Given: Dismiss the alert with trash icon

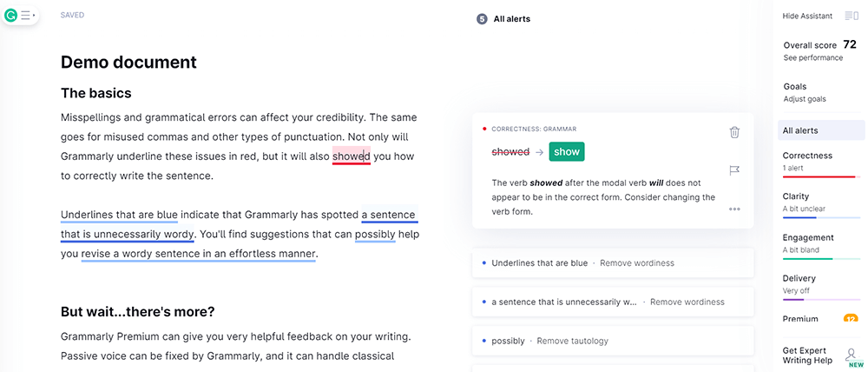Looking at the screenshot, I should [734, 132].
